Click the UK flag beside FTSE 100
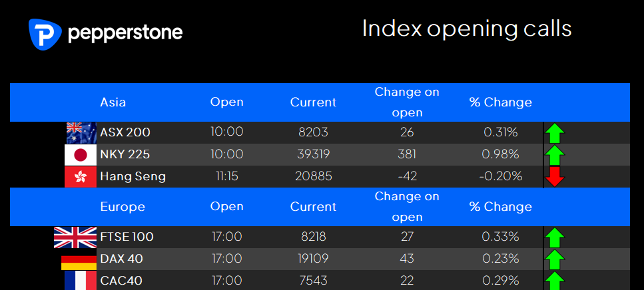The image size is (644, 290). tap(75, 237)
